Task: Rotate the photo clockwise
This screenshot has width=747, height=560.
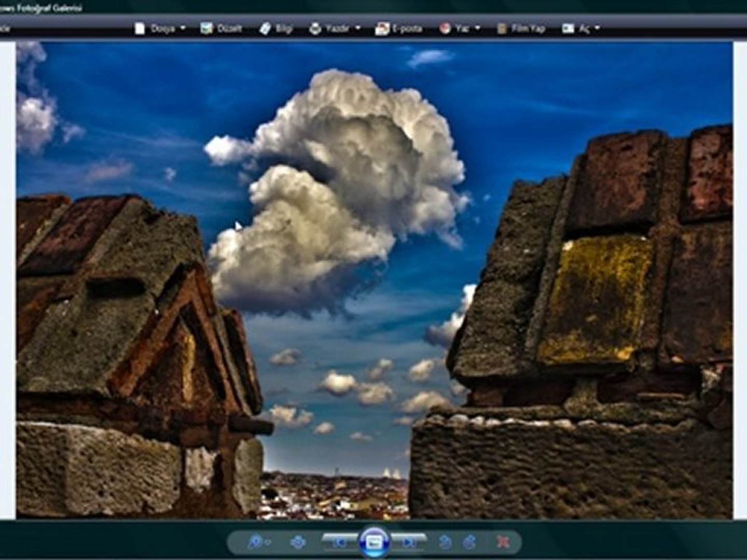Action: [x=470, y=542]
